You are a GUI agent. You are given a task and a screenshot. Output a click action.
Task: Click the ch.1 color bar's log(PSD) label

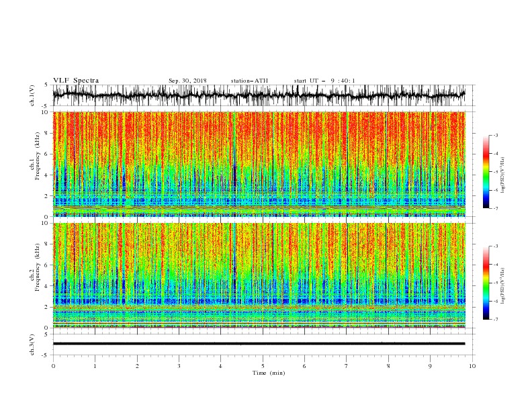pos(503,175)
